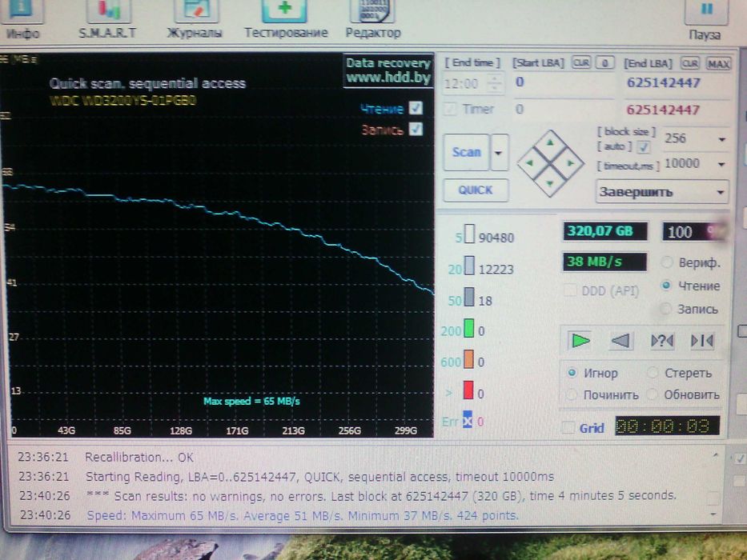Click the random jump ▶?◀ button
This screenshot has width=747, height=560.
coord(662,341)
